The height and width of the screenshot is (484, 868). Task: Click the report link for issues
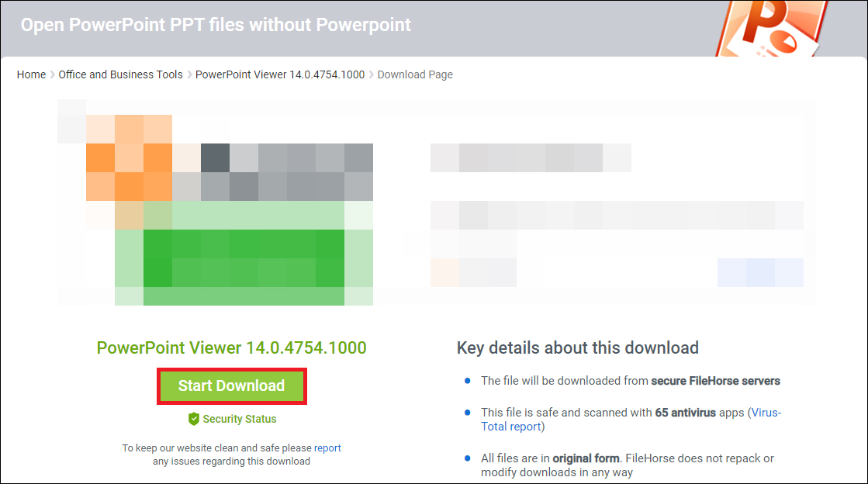pyautogui.click(x=327, y=448)
